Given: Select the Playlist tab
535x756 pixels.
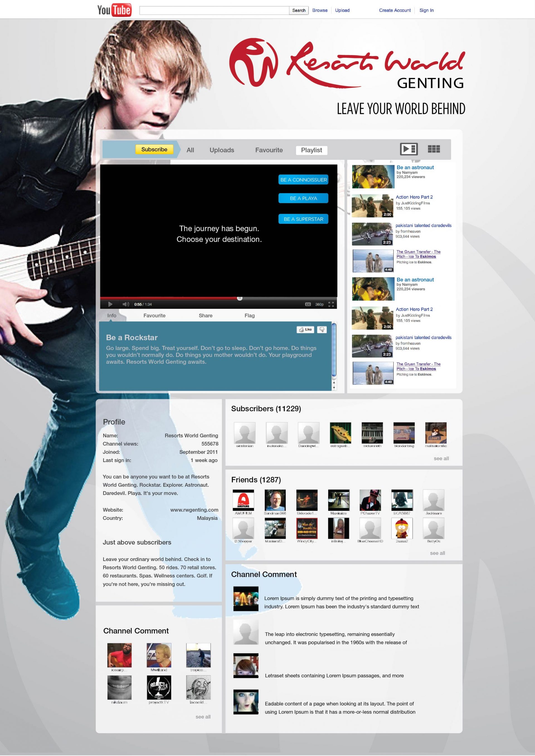Looking at the screenshot, I should (311, 150).
